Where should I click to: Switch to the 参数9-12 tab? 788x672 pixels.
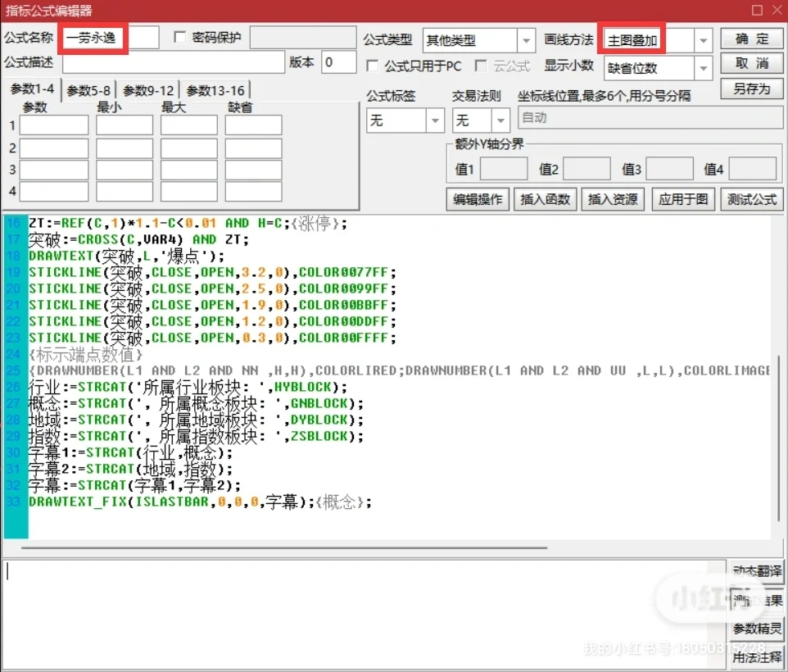coord(148,90)
